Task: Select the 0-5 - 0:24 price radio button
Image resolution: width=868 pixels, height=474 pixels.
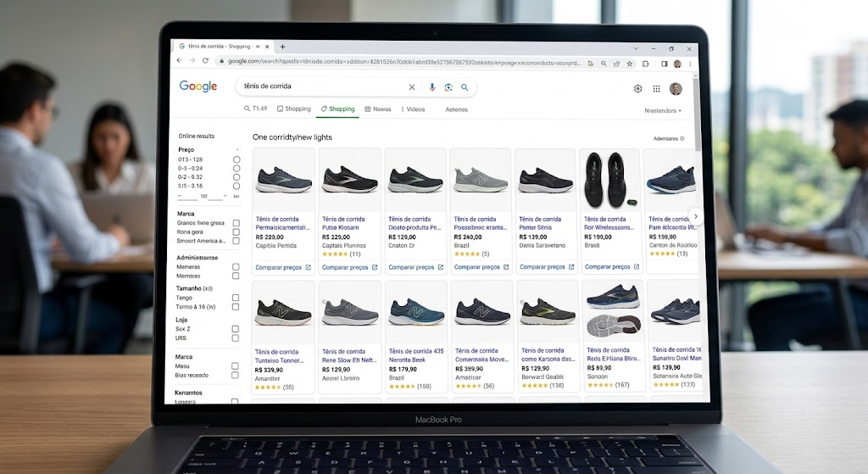Action: click(236, 169)
